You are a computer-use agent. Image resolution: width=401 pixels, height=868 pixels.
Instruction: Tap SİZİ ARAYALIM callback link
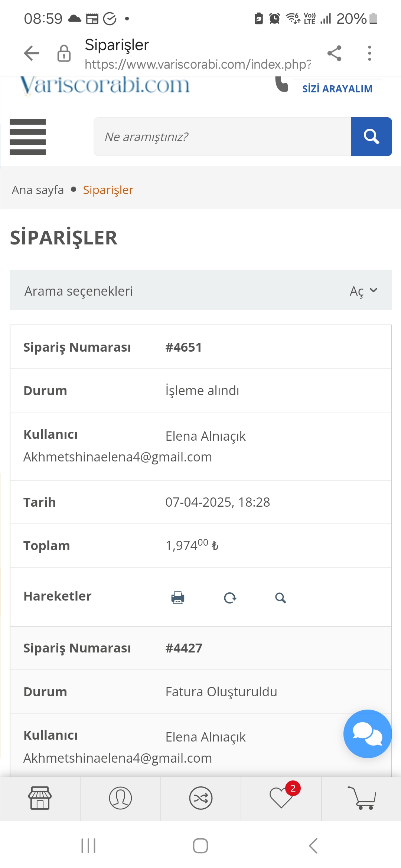click(337, 89)
